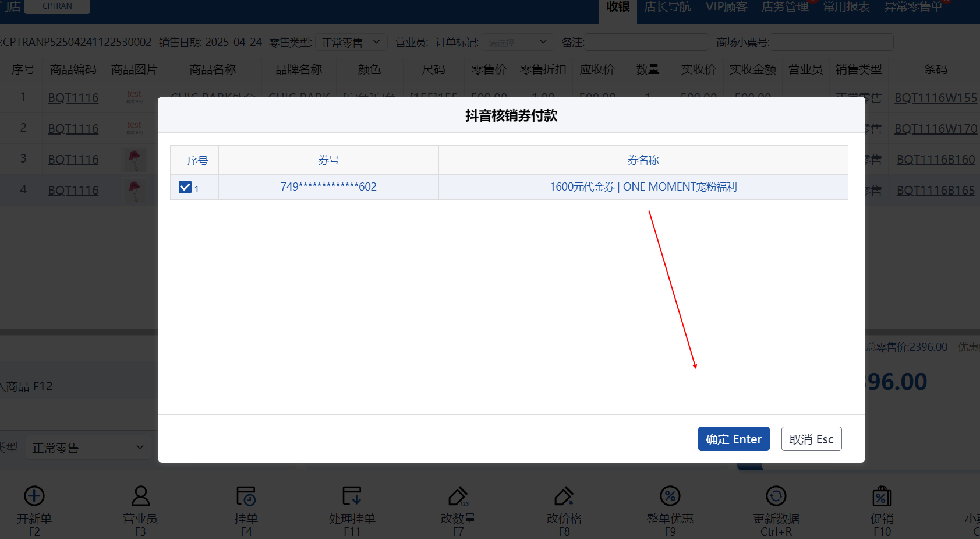Expand the 零售类型 dropdown at top
This screenshot has height=539, width=980.
click(351, 43)
